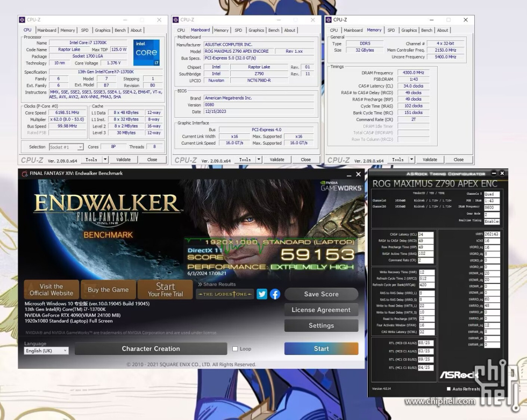Click Refresh Cycle Time 2 (tRFC2) field 512
The image size is (527, 420).
click(426, 279)
